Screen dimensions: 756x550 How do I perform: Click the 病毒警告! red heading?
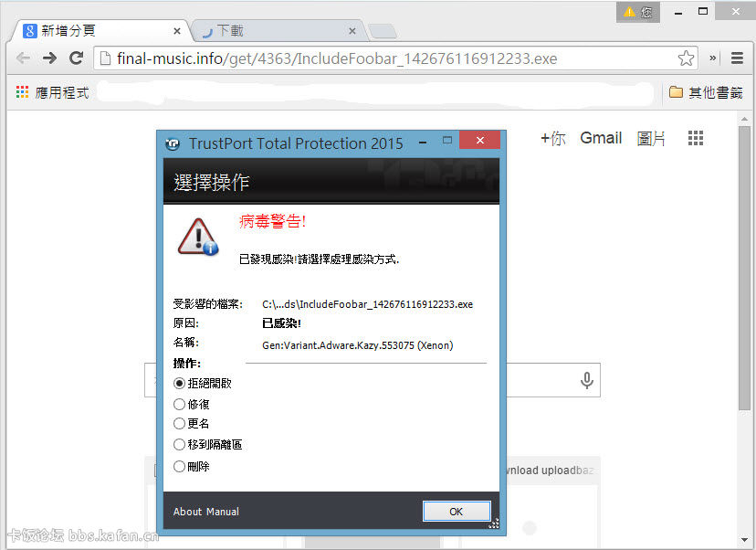pyautogui.click(x=272, y=221)
